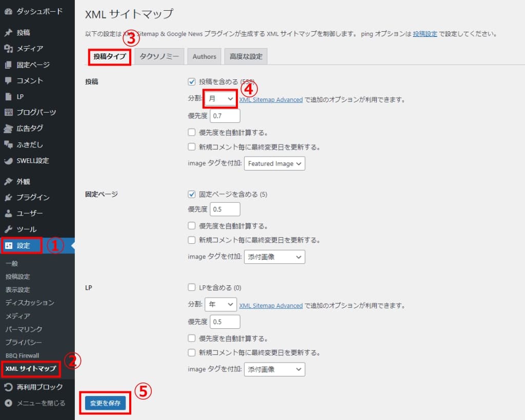Click the pushpin icon for 投稿
Image resolution: width=525 pixels, height=420 pixels.
[x=8, y=32]
